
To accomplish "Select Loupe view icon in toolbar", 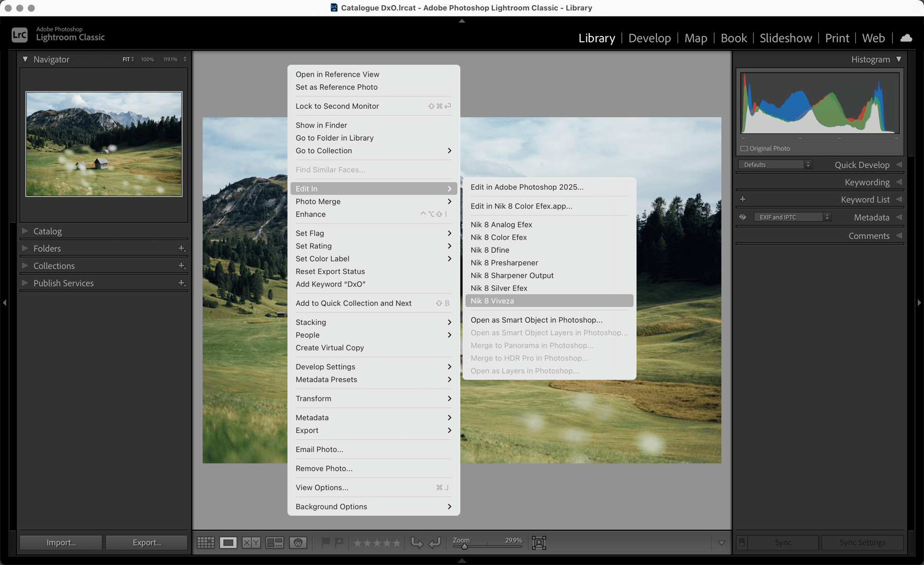I will point(228,542).
